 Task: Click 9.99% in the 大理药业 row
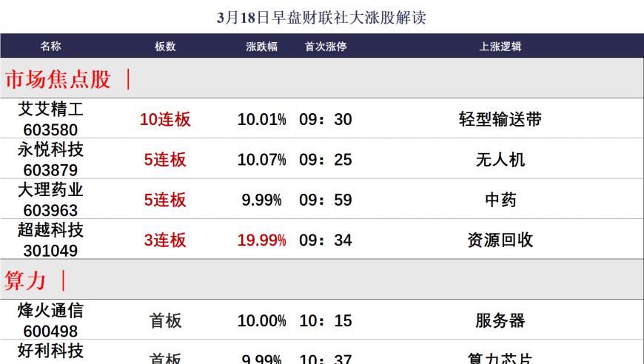(261, 200)
